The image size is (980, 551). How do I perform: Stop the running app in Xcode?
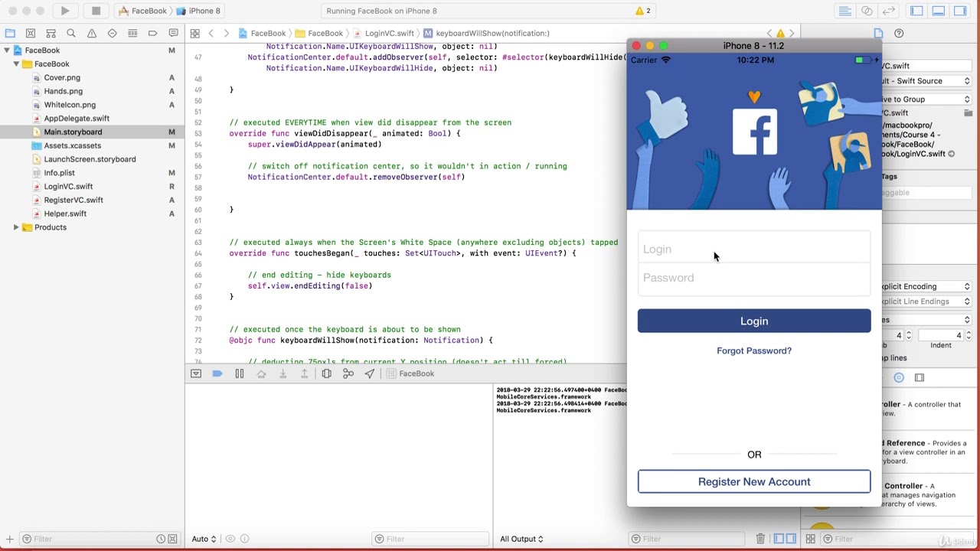coord(96,11)
